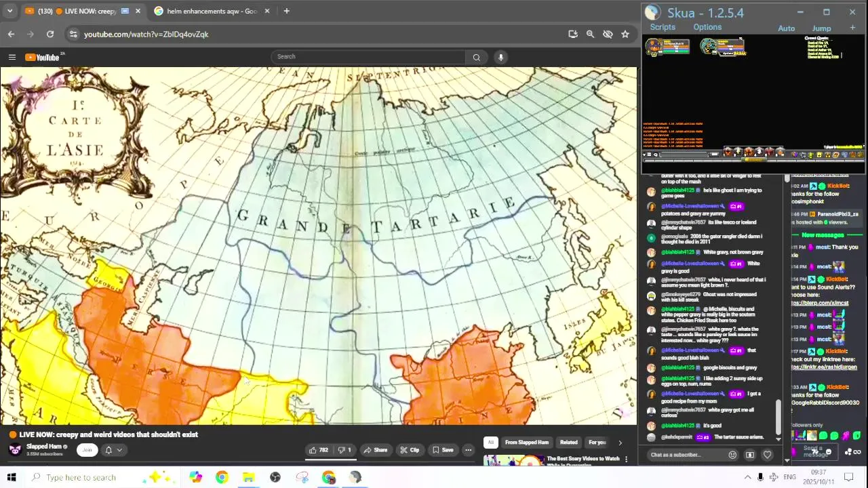Send a heart reaction in live chat
The image size is (868, 488).
pos(768,455)
